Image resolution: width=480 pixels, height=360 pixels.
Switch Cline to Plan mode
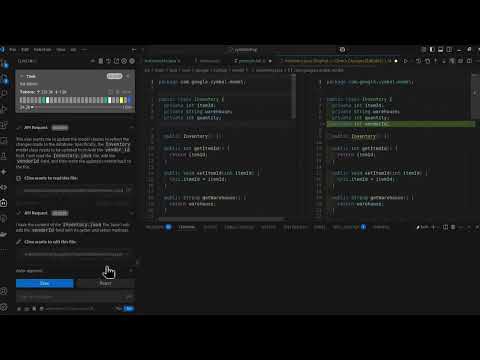tap(119, 309)
